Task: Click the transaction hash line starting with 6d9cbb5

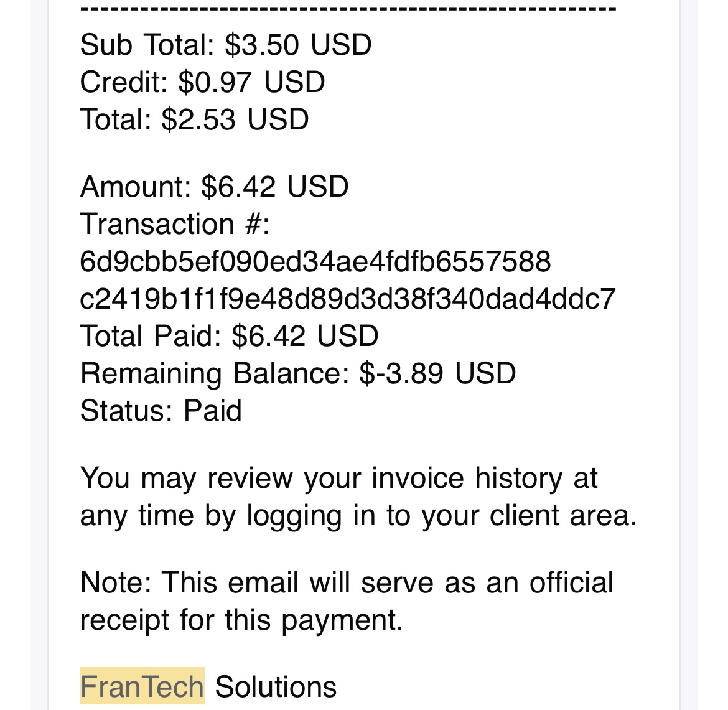Action: tap(315, 261)
